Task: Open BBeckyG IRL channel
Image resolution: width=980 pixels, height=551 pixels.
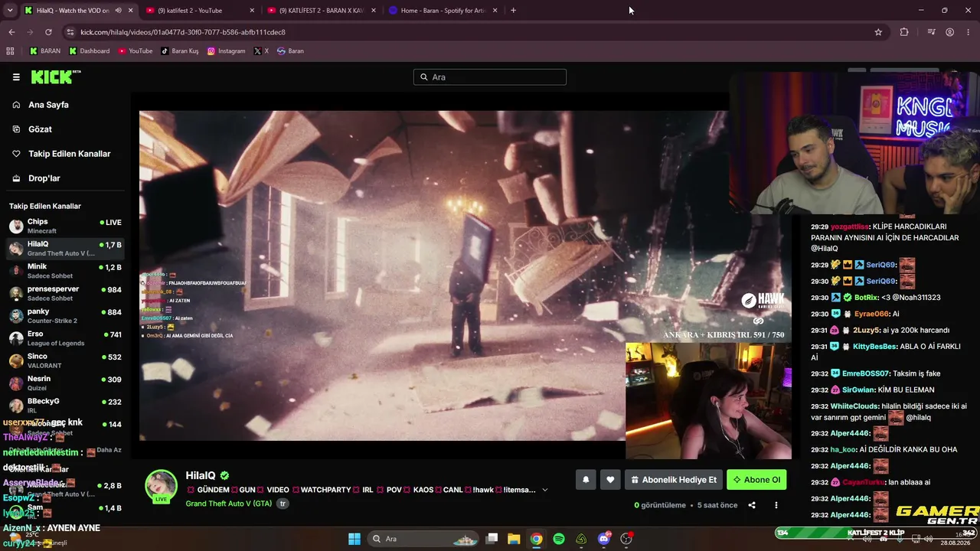Action: point(65,405)
